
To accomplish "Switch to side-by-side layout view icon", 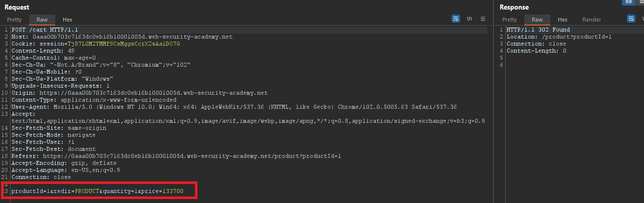I will (628, 2).
